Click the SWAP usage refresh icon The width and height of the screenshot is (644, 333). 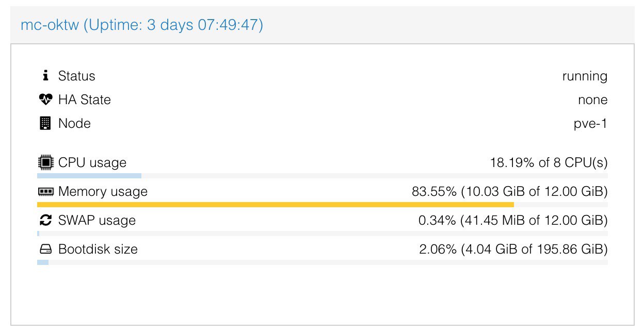(x=46, y=221)
